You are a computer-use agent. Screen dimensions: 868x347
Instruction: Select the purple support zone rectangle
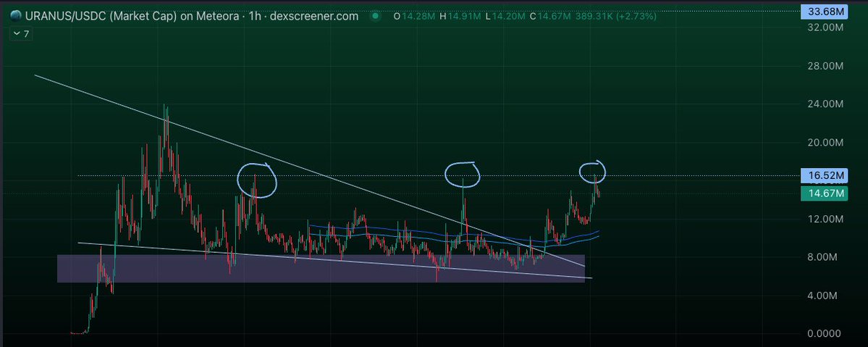(x=321, y=269)
